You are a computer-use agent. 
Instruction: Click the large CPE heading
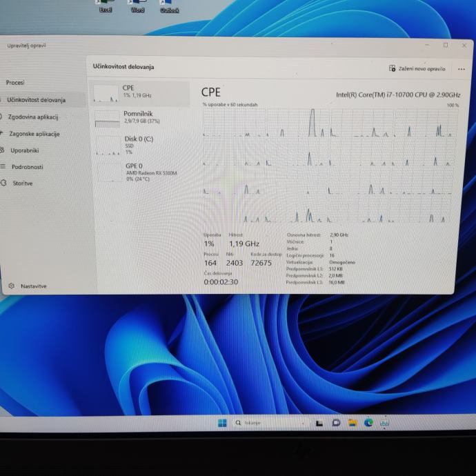coord(210,92)
